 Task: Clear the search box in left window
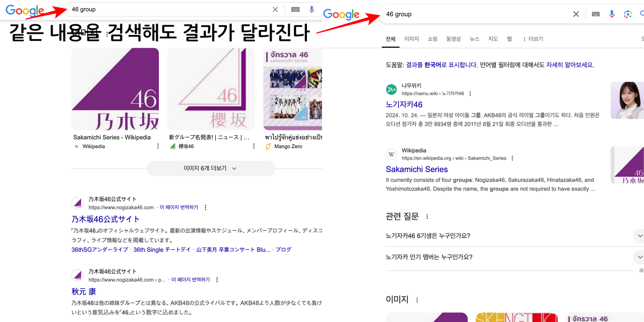point(275,9)
